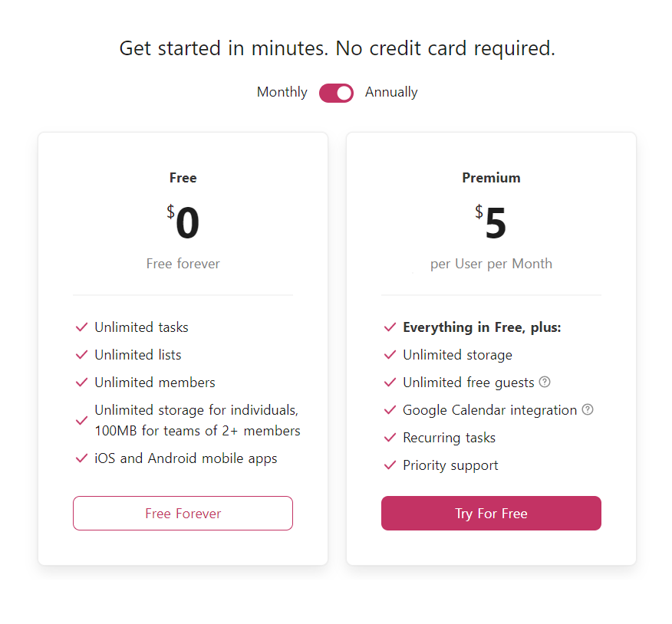This screenshot has width=672, height=624.
Task: Click the Premium plan title
Action: [x=491, y=178]
